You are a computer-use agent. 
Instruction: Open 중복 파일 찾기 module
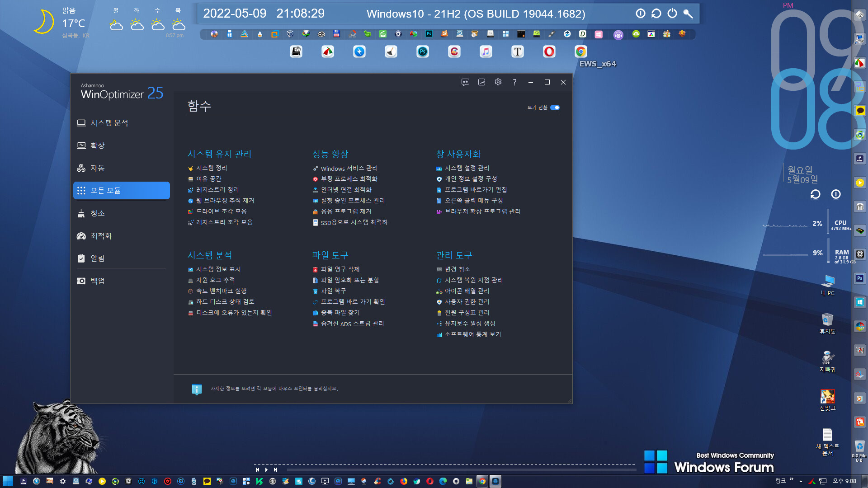(336, 313)
